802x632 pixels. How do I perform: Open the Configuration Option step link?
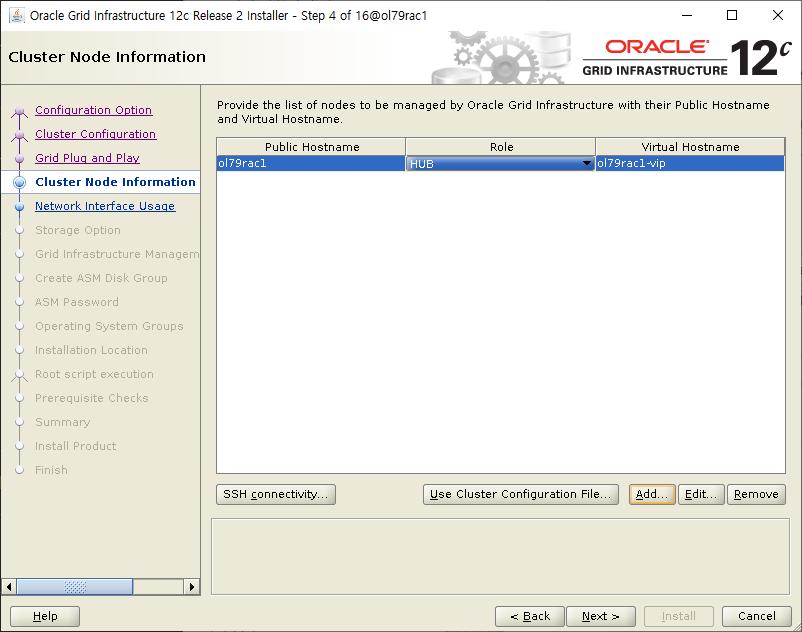pos(94,110)
